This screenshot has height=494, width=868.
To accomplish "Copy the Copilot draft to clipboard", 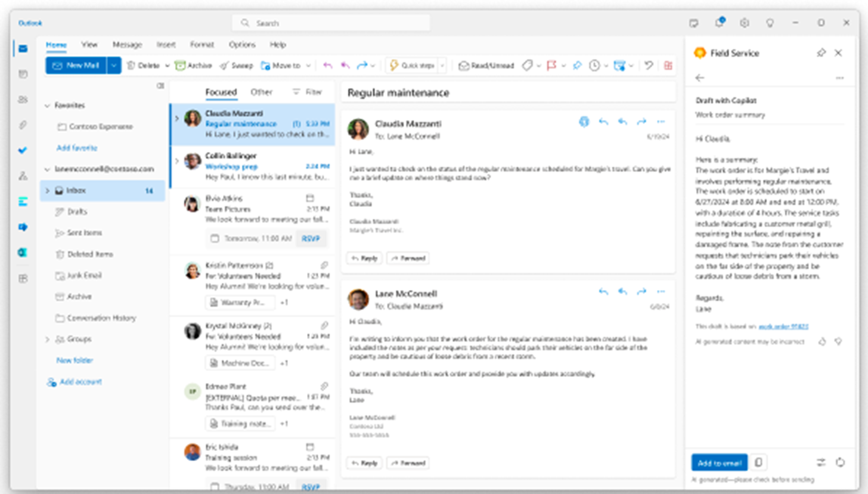I will tap(758, 462).
